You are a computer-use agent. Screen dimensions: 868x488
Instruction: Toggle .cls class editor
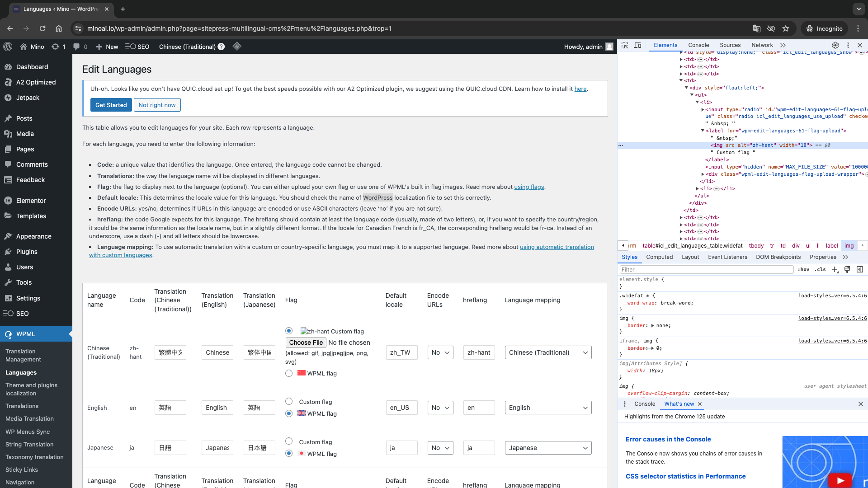[x=820, y=270]
